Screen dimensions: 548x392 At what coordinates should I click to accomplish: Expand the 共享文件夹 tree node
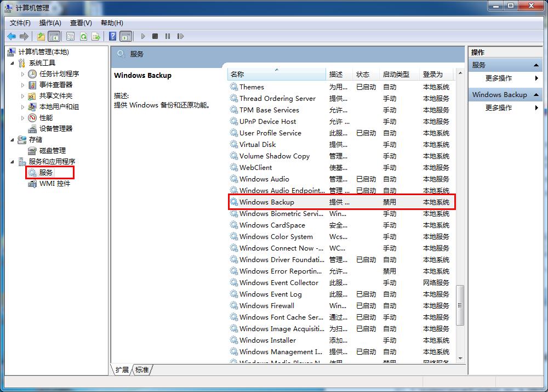point(22,96)
